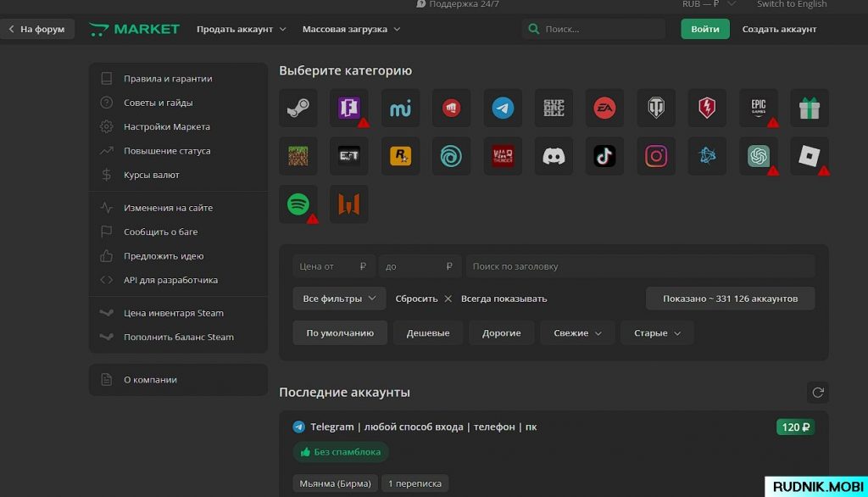Choose the Epic Games category icon

pyautogui.click(x=758, y=109)
